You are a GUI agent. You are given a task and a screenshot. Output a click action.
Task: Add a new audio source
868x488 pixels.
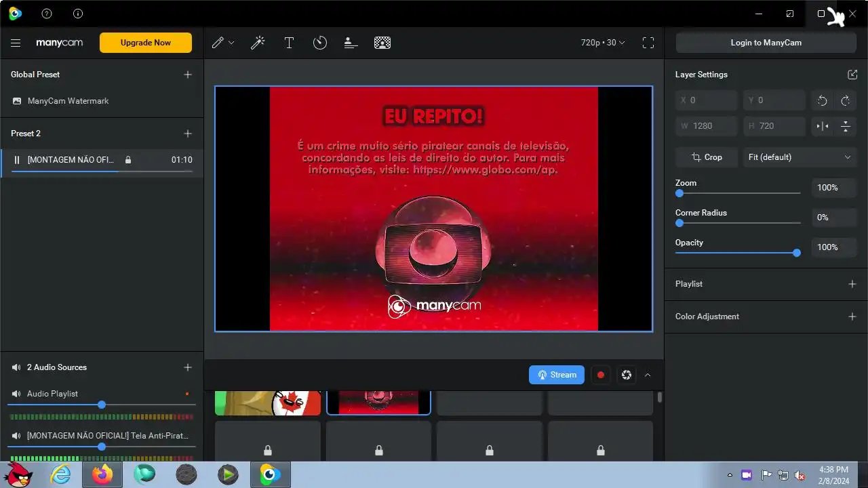point(188,367)
